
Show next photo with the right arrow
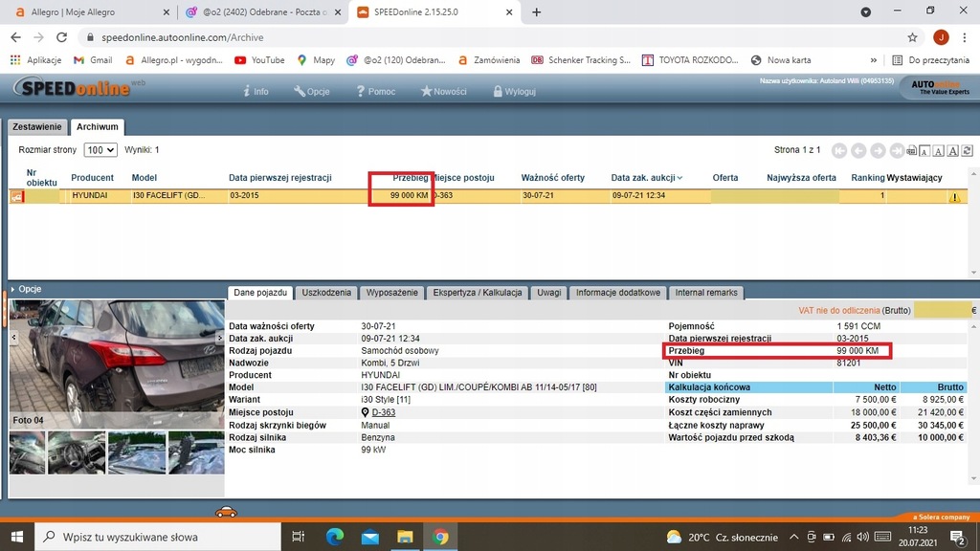(x=218, y=337)
